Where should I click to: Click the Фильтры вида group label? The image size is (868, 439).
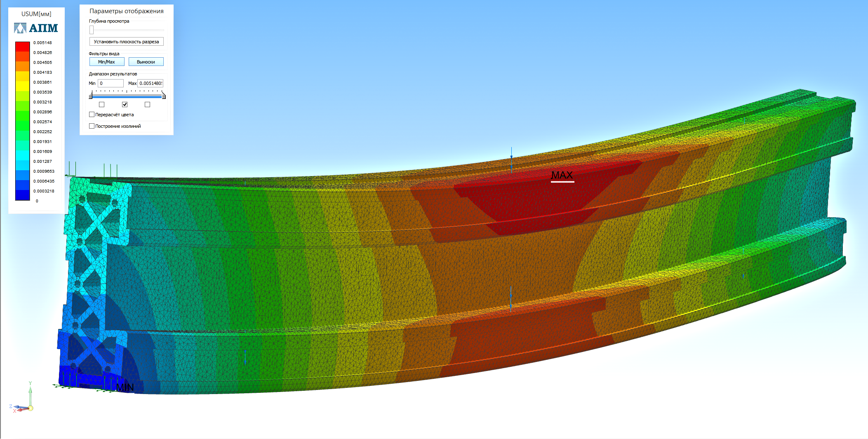click(104, 54)
